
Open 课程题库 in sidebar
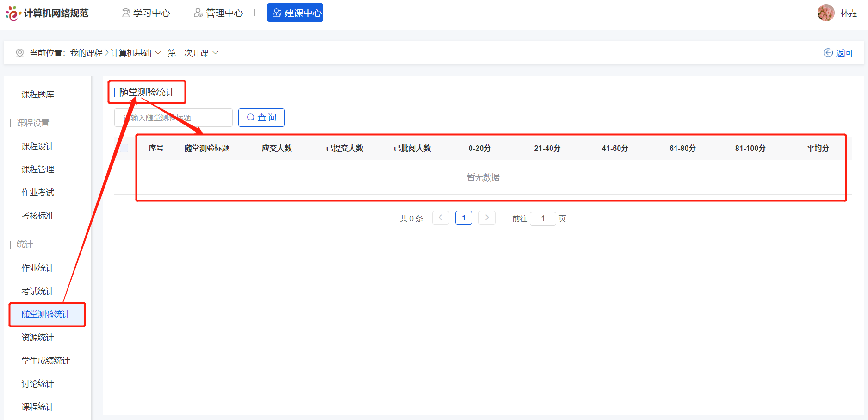pyautogui.click(x=38, y=94)
